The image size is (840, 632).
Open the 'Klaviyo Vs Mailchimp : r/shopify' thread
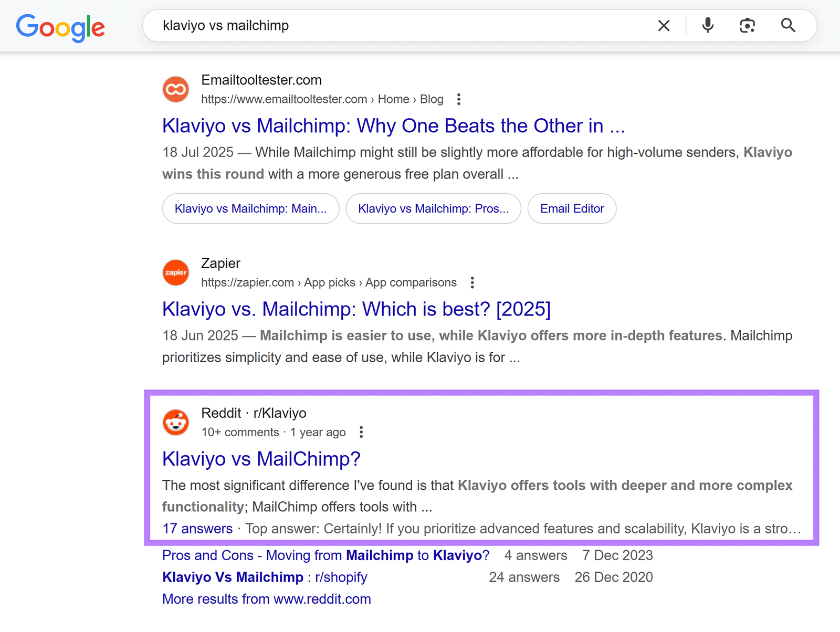(264, 577)
